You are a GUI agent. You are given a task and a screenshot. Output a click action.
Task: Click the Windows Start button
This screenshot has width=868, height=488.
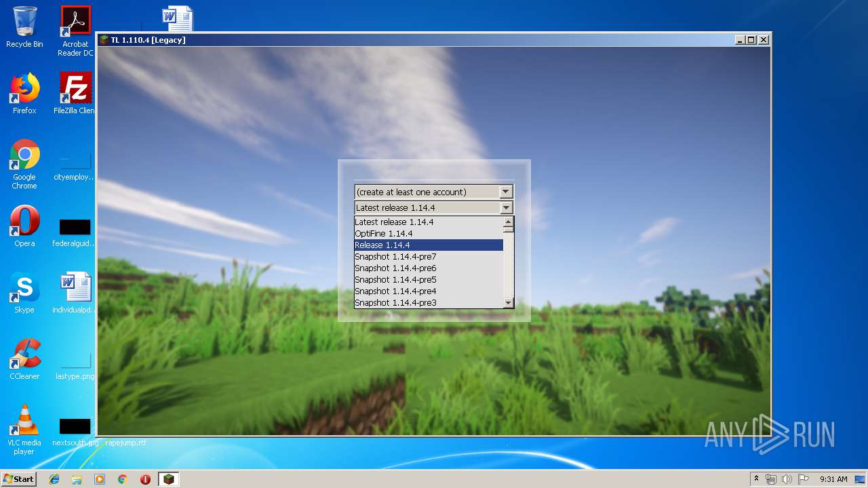[x=19, y=479]
